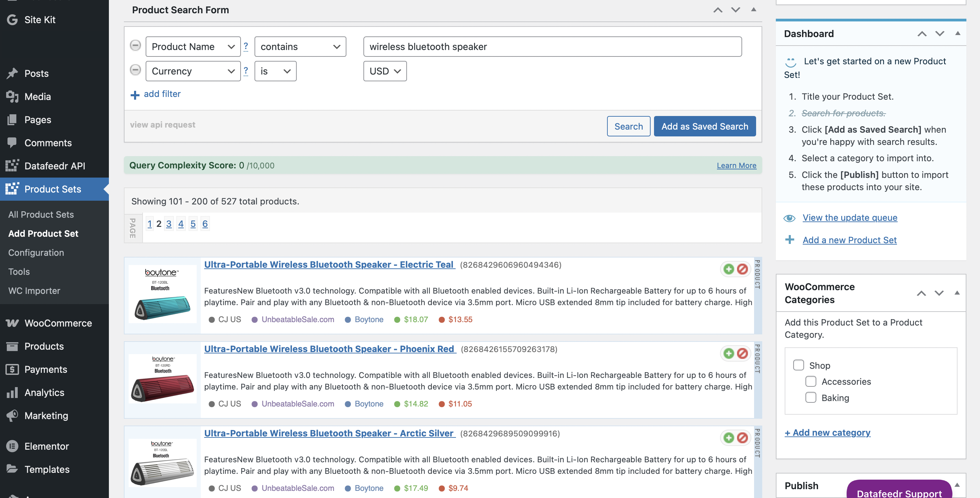Add the Arctic Silver speaker to set
The height and width of the screenshot is (498, 980).
point(729,438)
